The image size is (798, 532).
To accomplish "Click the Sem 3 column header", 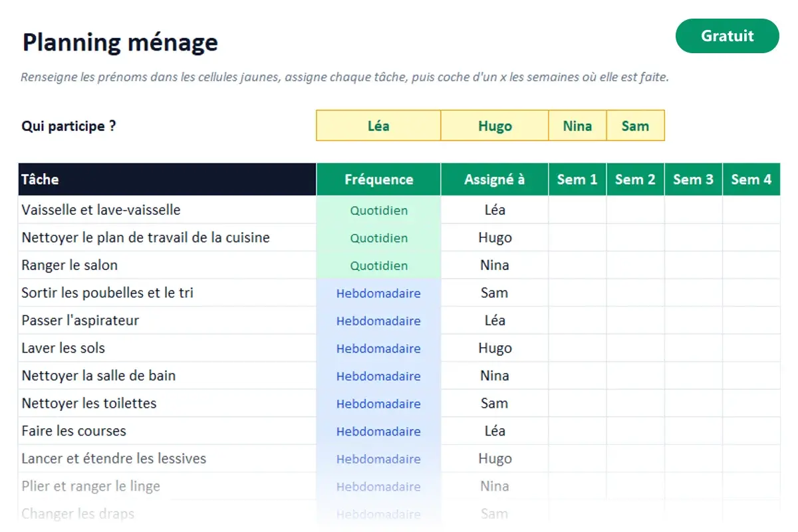I will click(x=693, y=180).
